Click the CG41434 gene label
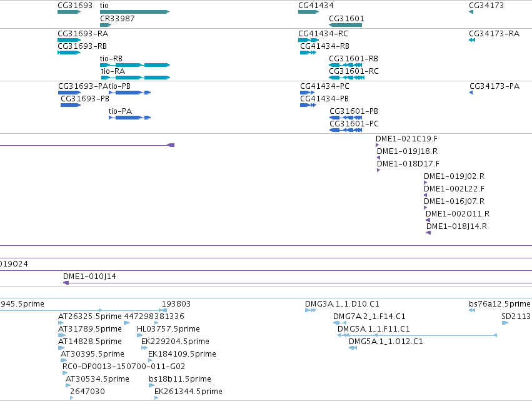Screen dimensions: 532x401 [316, 6]
